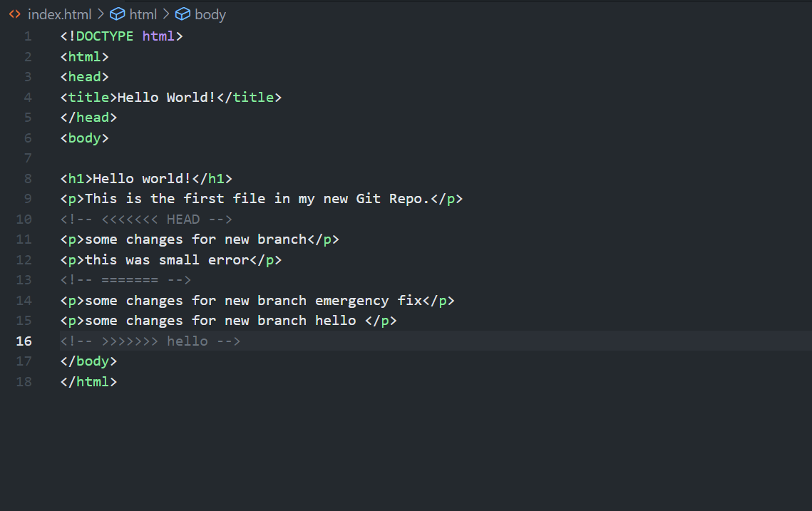Screen dimensions: 812x511
Task: Click the '<<<<<<< HEAD' comment line
Action: coord(146,220)
